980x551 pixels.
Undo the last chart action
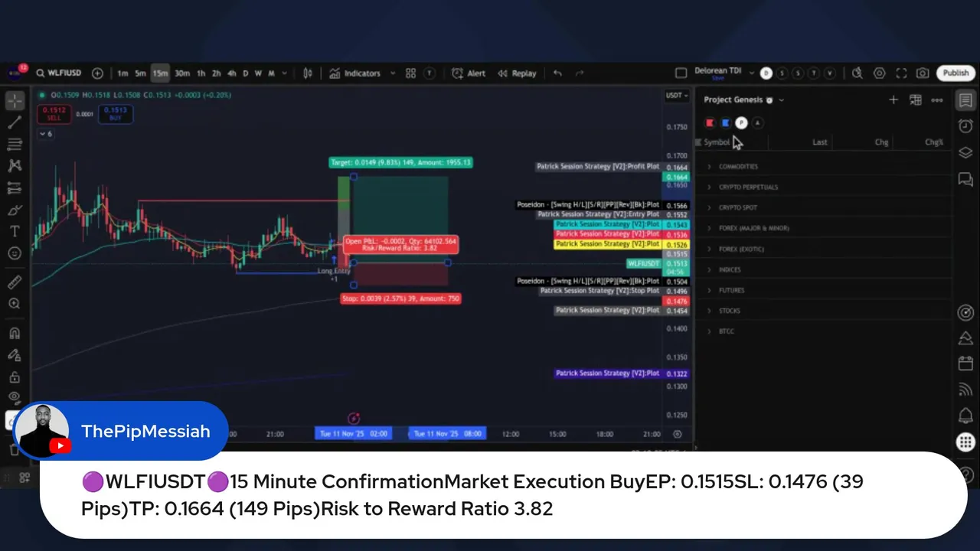coord(557,73)
